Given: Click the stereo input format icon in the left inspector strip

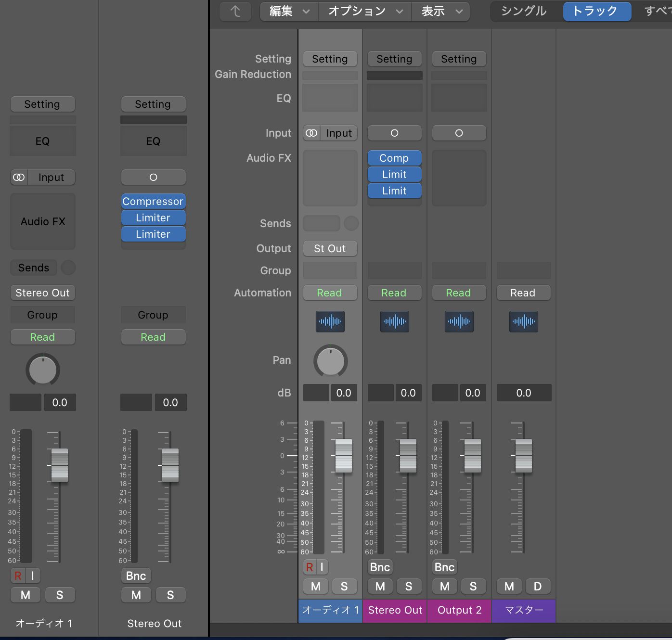Looking at the screenshot, I should pos(19,177).
